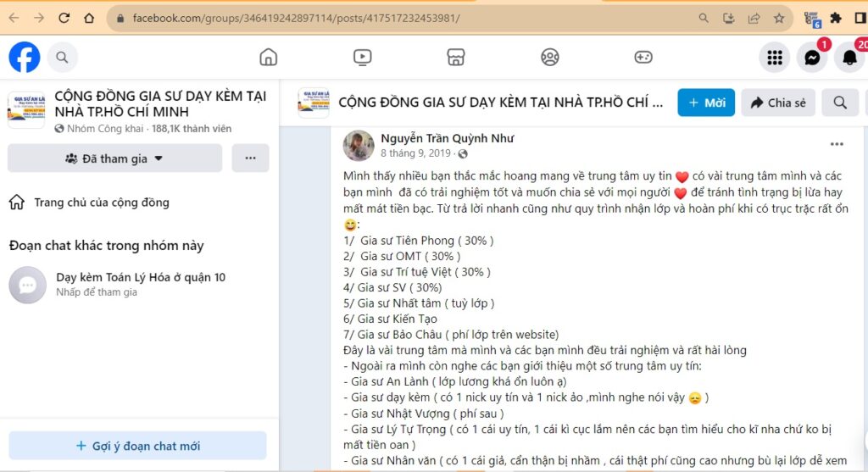Open post options three-dot menu
868x472 pixels.
click(x=837, y=144)
